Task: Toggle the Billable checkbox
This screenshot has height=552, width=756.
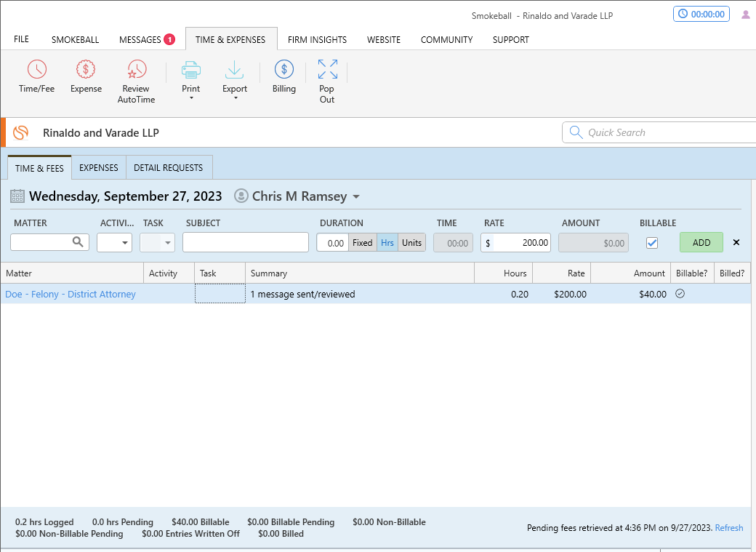Action: [x=652, y=243]
